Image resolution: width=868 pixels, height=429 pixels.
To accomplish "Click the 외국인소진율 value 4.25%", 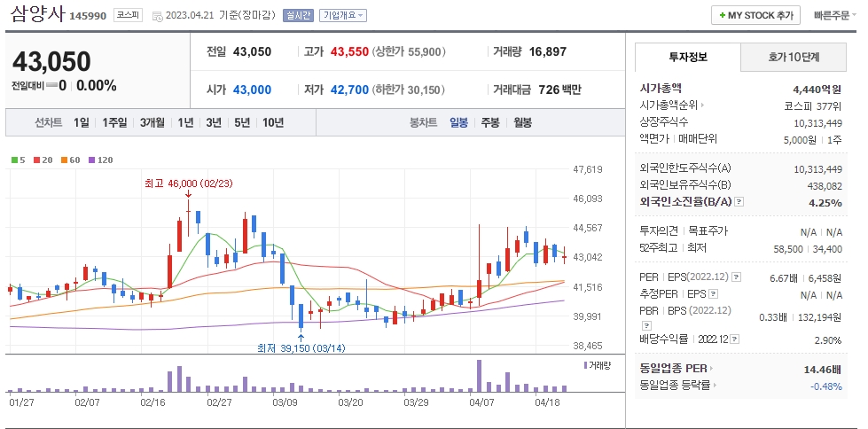I will 825,203.
